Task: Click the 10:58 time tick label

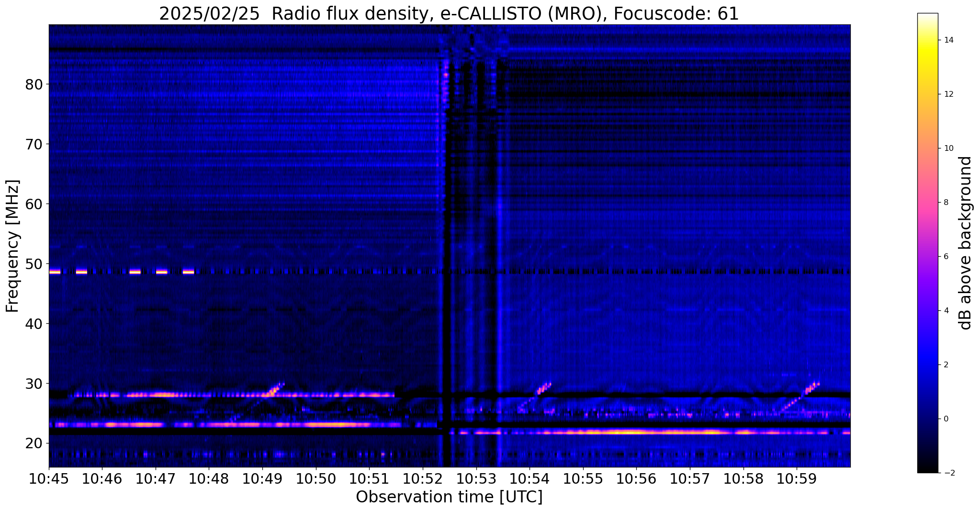Action: pos(743,479)
